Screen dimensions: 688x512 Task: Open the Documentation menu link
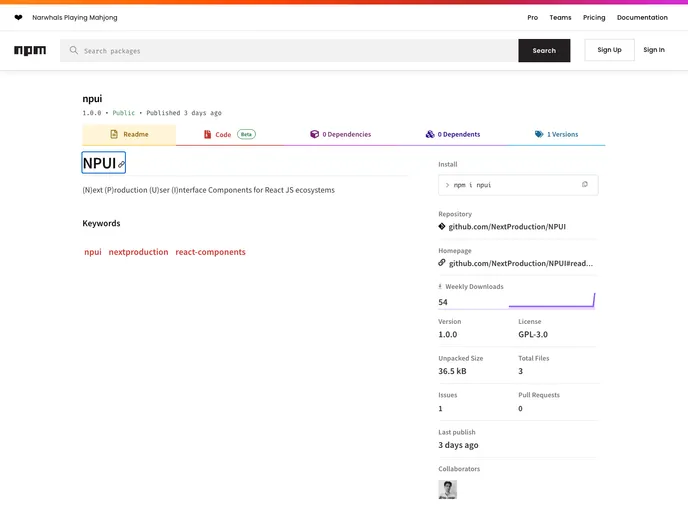642,17
